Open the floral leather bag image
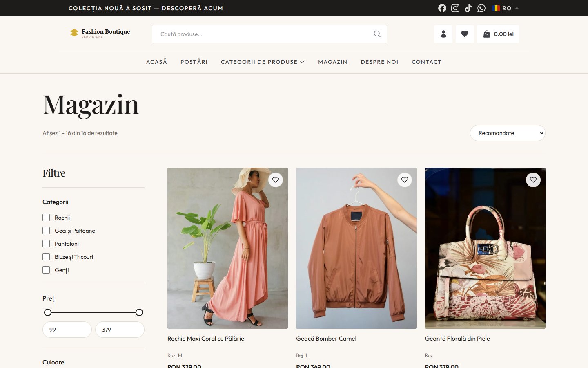The width and height of the screenshot is (588, 368). click(x=485, y=248)
